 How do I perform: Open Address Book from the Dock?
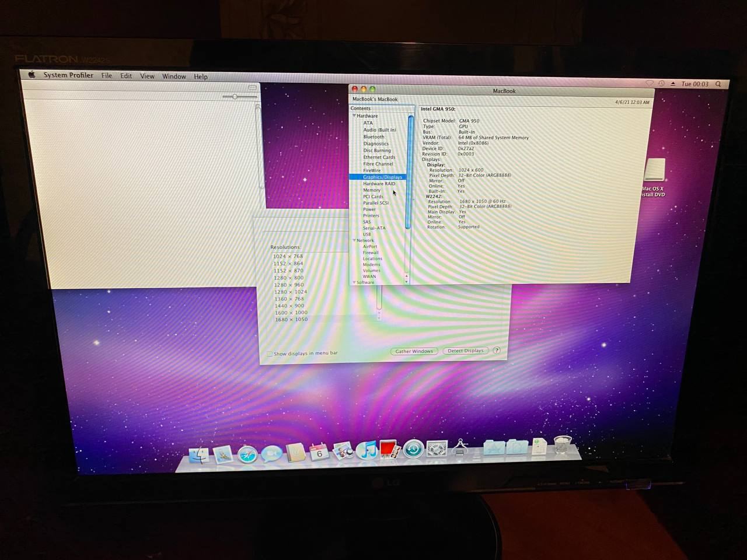click(296, 453)
